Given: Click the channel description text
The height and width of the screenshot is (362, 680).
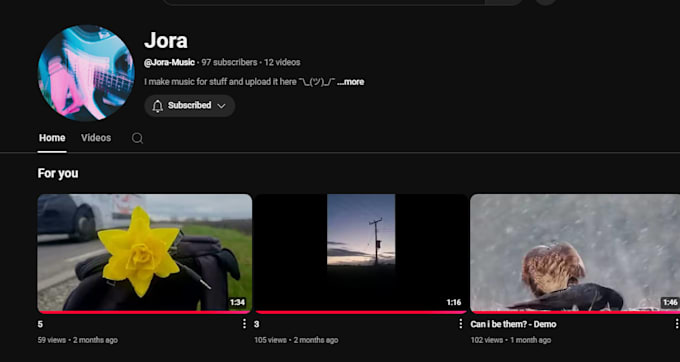Looking at the screenshot, I should [x=240, y=82].
